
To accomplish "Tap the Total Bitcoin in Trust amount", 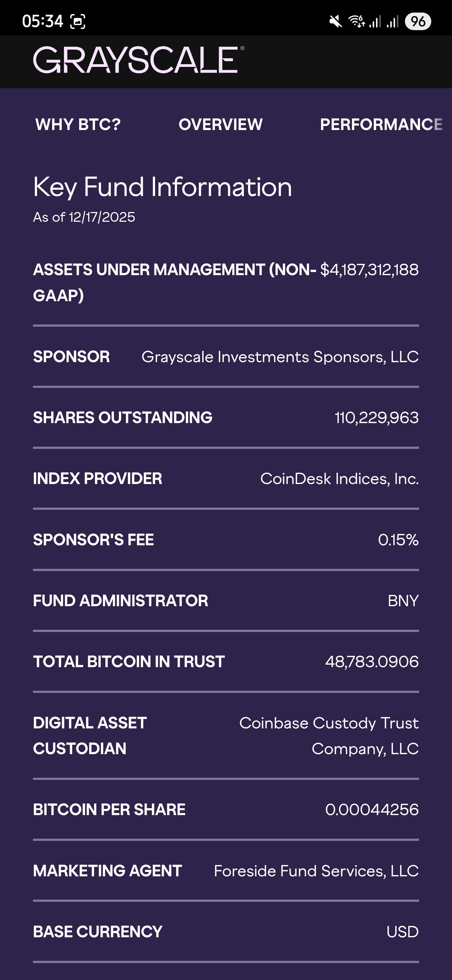I will tap(371, 661).
